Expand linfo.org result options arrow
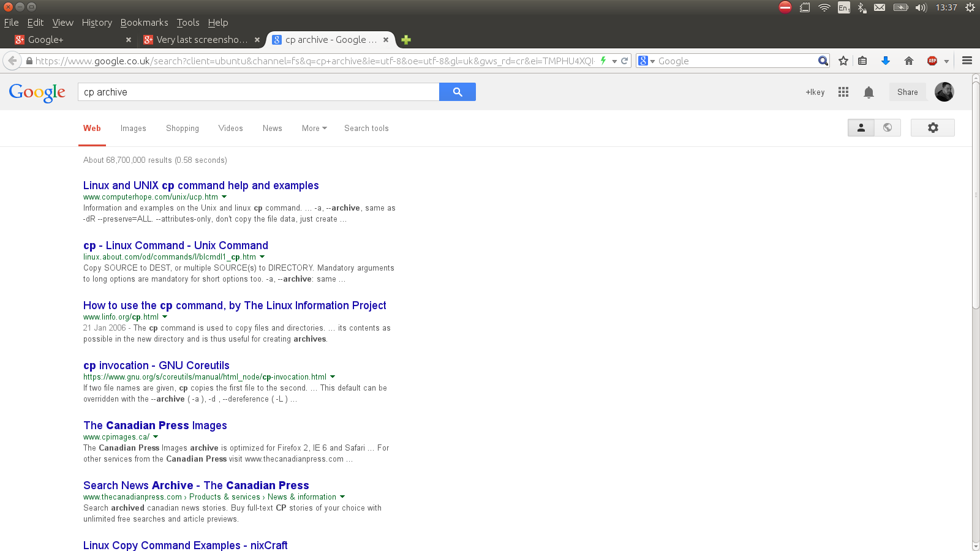Screen dimensions: 980x551 (165, 317)
